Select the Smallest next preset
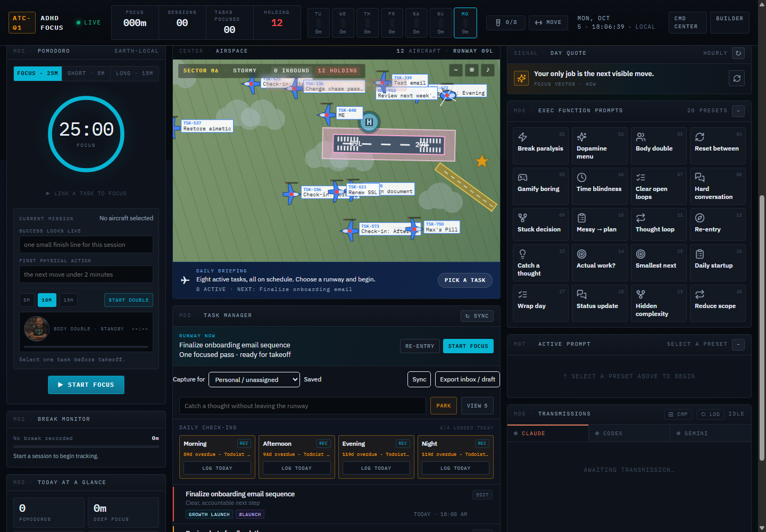The height and width of the screenshot is (532, 766). (x=659, y=263)
